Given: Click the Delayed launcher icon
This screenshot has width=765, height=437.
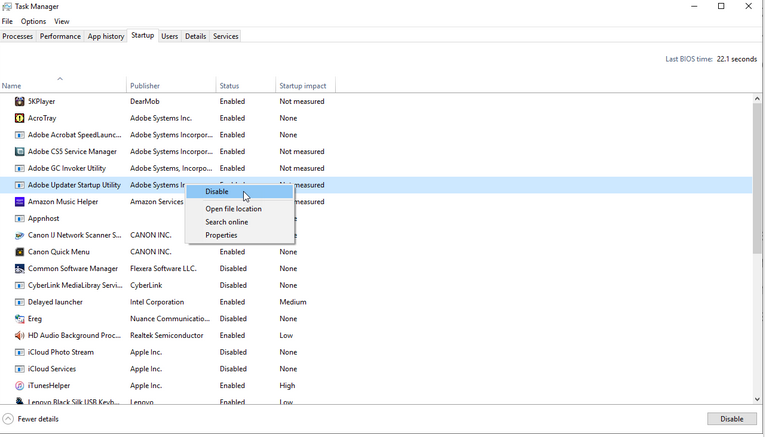Looking at the screenshot, I should pos(20,302).
